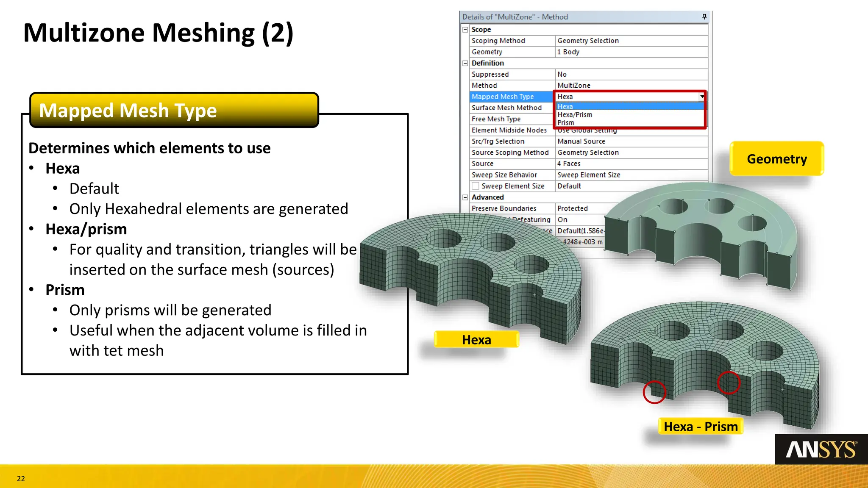Collapse the Scope section
The height and width of the screenshot is (488, 868).
[x=465, y=30]
